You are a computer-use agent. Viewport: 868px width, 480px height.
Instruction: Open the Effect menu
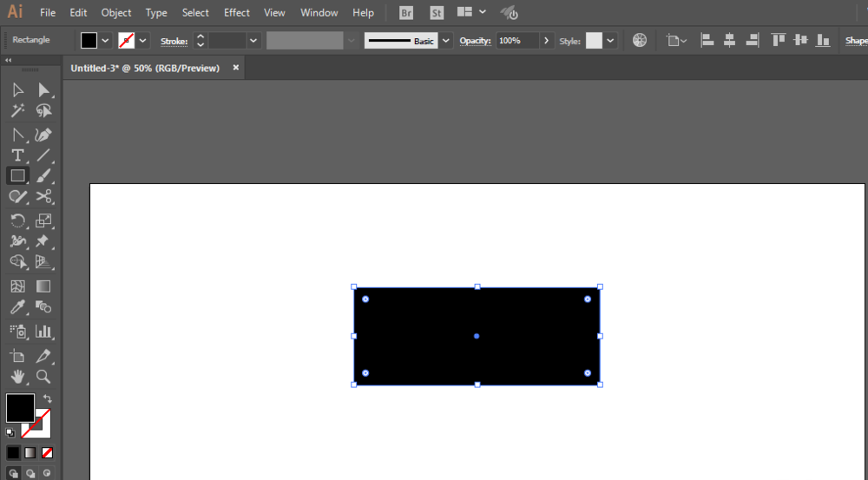237,13
